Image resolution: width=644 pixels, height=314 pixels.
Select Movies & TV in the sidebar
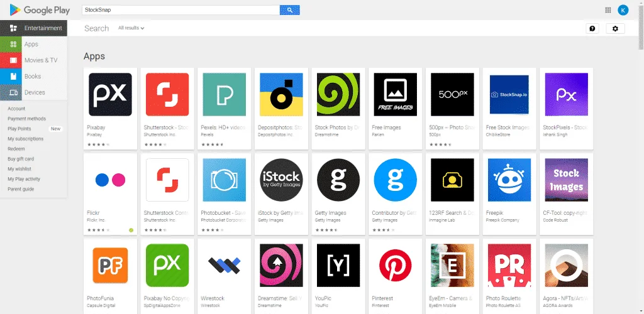point(34,60)
